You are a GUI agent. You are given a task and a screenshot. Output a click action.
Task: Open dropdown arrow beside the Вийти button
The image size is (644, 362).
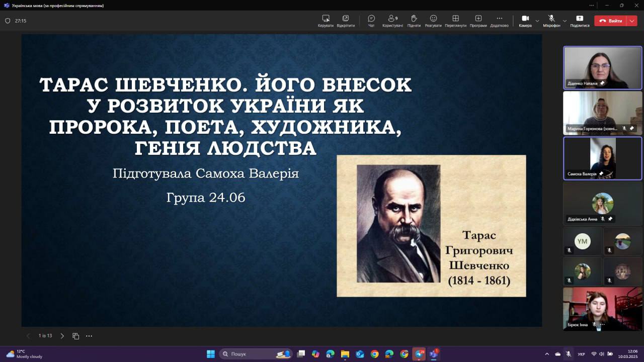tap(632, 21)
